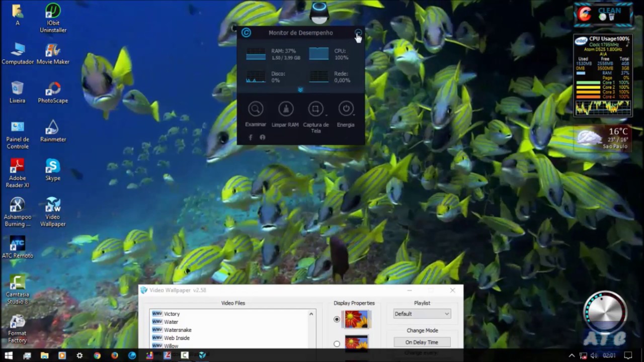Open the Adobe Reader XI shortcut

(18, 173)
